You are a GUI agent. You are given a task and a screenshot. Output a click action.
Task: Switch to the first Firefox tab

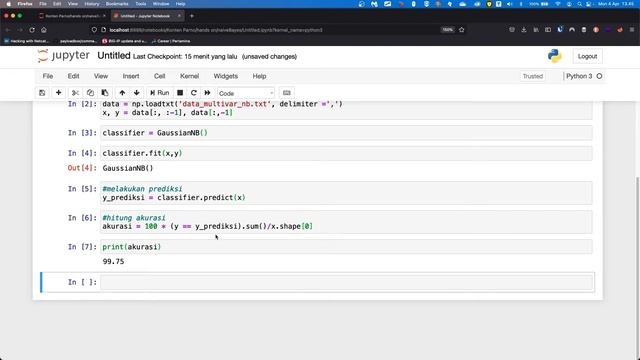pyautogui.click(x=72, y=16)
